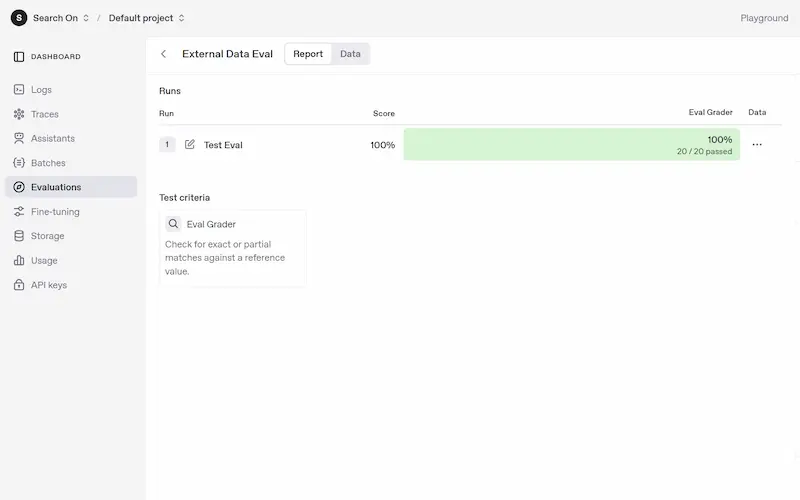This screenshot has width=800, height=500.
Task: Click the green 100% score bar
Action: click(571, 144)
